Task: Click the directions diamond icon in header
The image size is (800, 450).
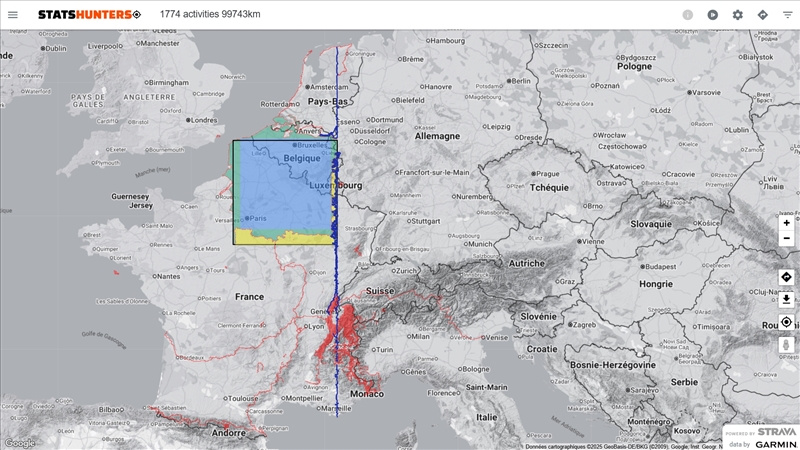Action: pos(763,15)
